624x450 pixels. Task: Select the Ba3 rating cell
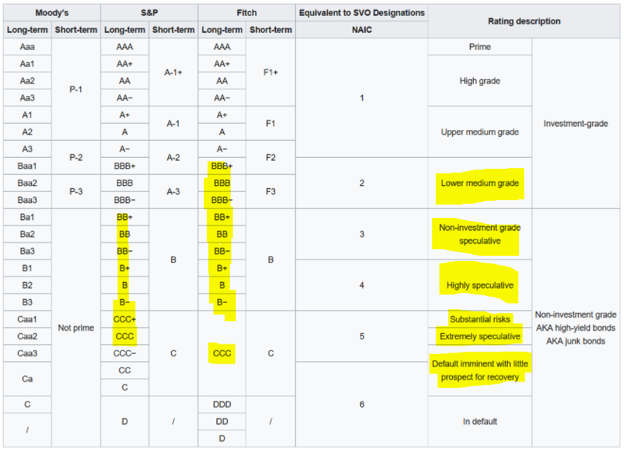point(27,251)
